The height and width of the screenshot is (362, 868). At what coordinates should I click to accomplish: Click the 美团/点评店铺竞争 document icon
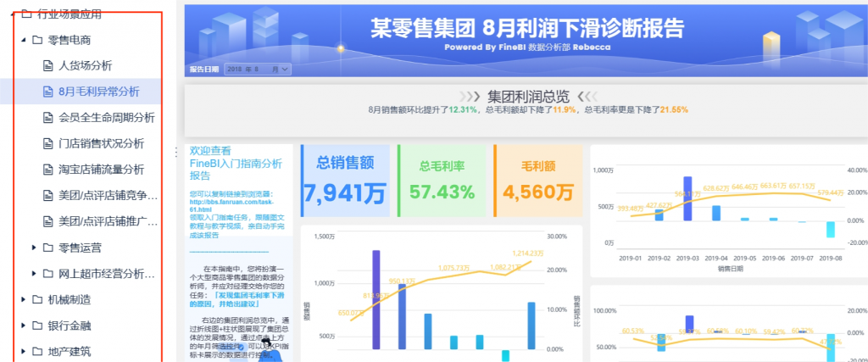coord(48,195)
